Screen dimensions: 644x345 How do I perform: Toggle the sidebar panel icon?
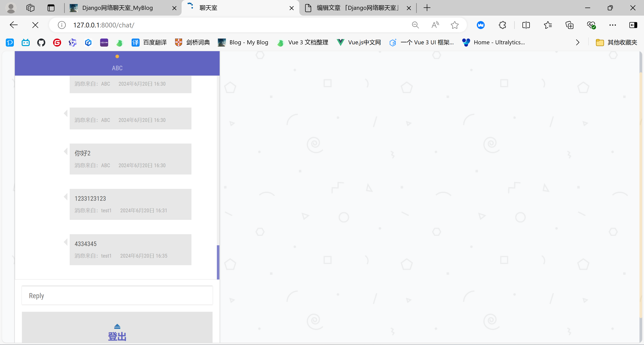click(633, 25)
